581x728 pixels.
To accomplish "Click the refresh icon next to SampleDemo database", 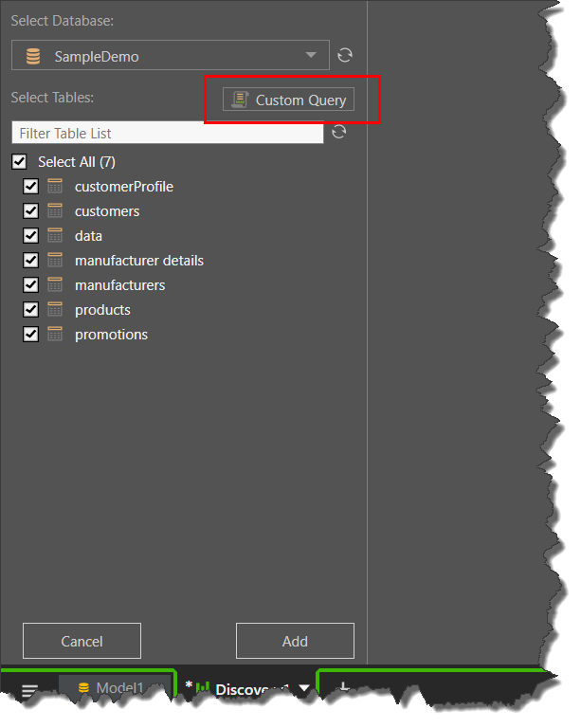I will click(346, 56).
